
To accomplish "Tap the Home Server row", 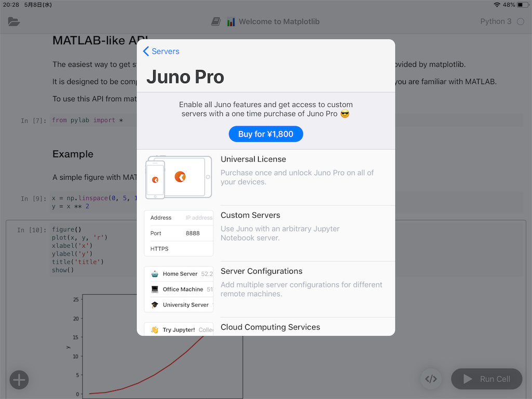I will (179, 274).
